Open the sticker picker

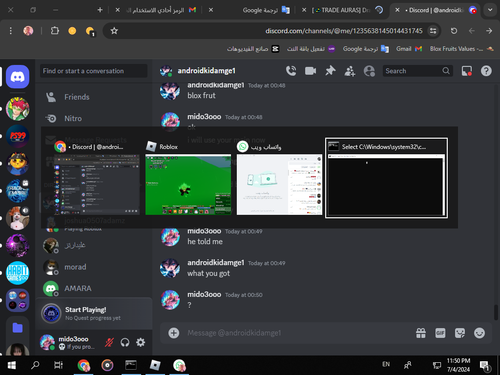[460, 333]
